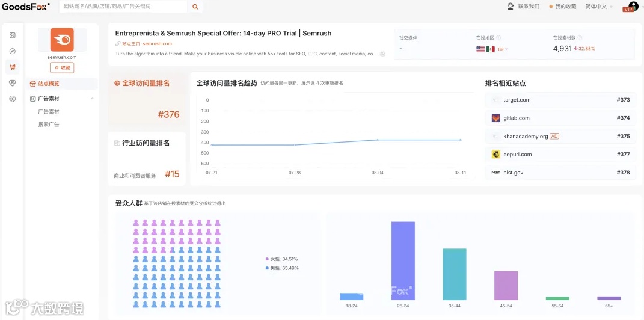Click the 收藏 favorite button with star
The height and width of the screenshot is (320, 644).
[x=62, y=68]
